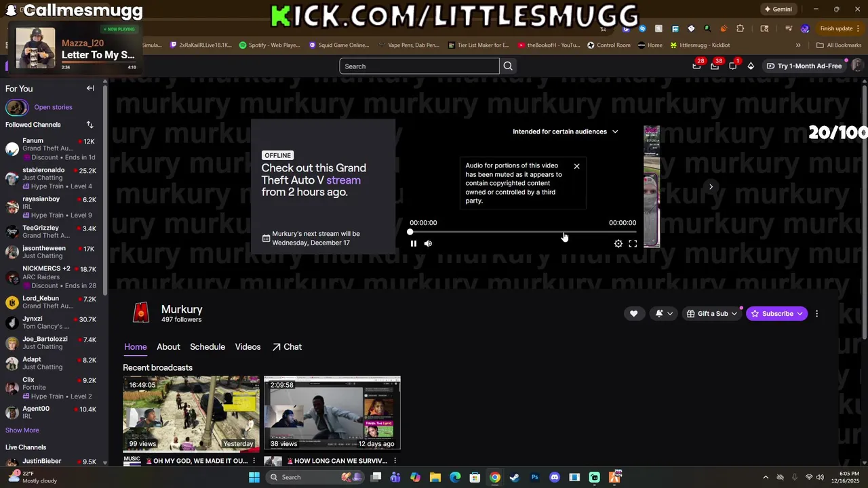The image size is (868, 488).
Task: Open whispers with 1 badge
Action: (x=733, y=66)
